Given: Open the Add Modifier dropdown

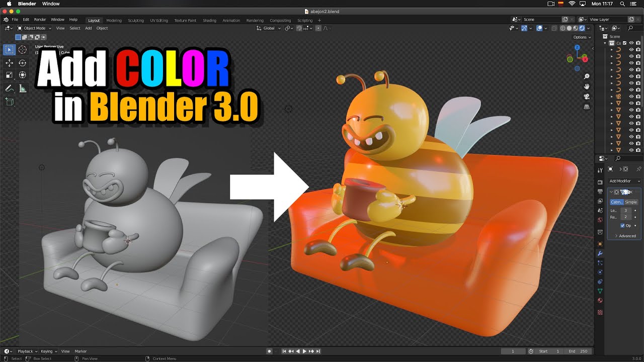Looking at the screenshot, I should pyautogui.click(x=624, y=181).
